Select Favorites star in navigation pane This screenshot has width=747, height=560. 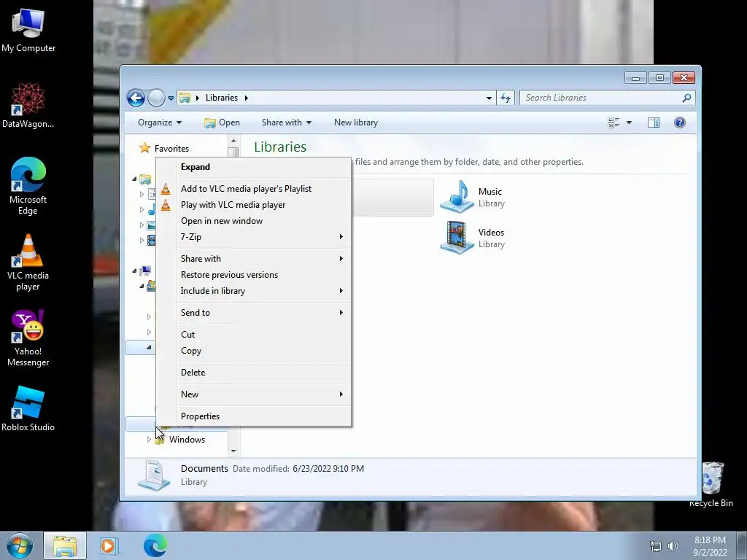pos(145,148)
